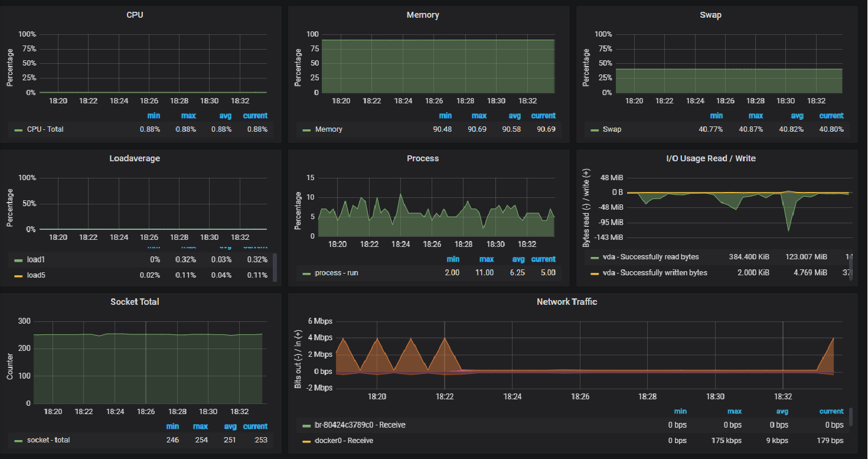This screenshot has width=868, height=459.
Task: Sort Swap legend by min column
Action: click(716, 116)
